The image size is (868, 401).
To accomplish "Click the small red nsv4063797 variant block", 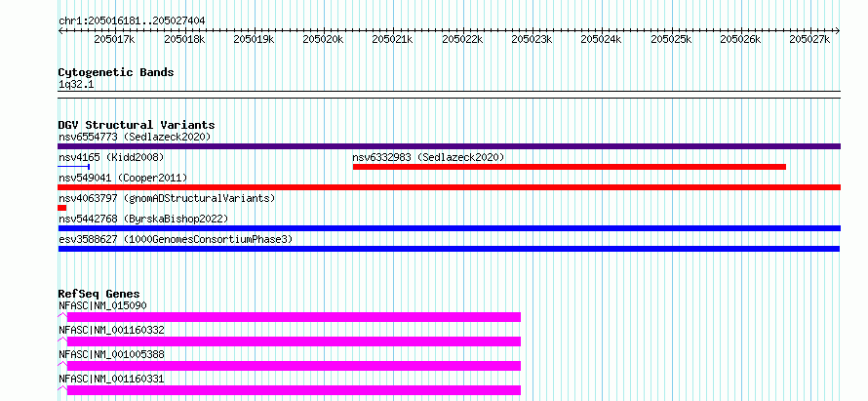I will 62,208.
